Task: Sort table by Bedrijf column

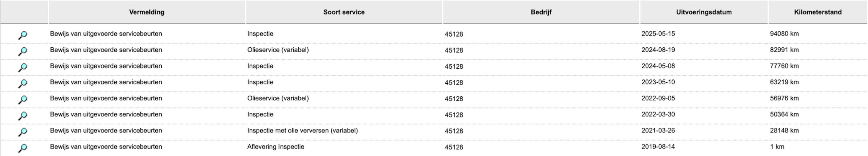Action: click(541, 12)
